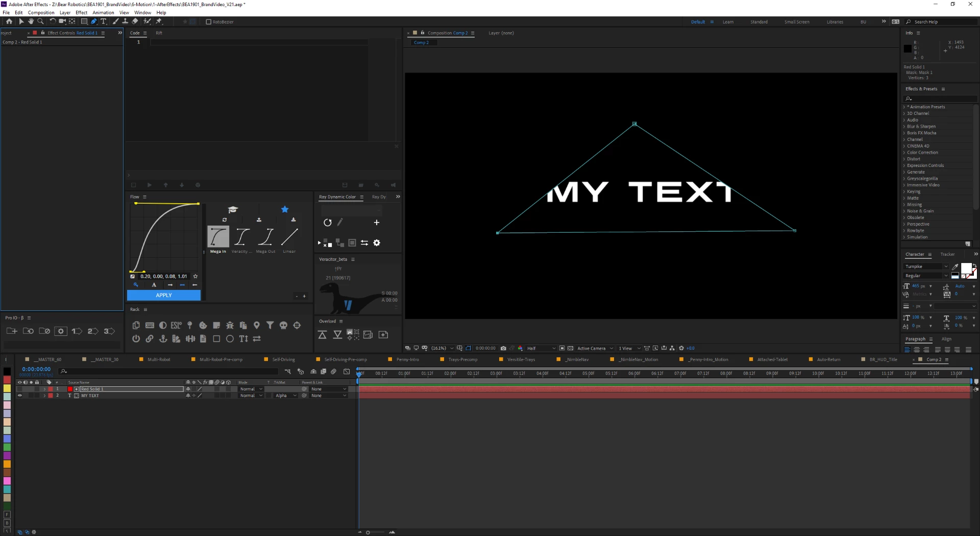This screenshot has height=536, width=980.
Task: Show the Red Solid 1 layer
Action: coord(20,389)
